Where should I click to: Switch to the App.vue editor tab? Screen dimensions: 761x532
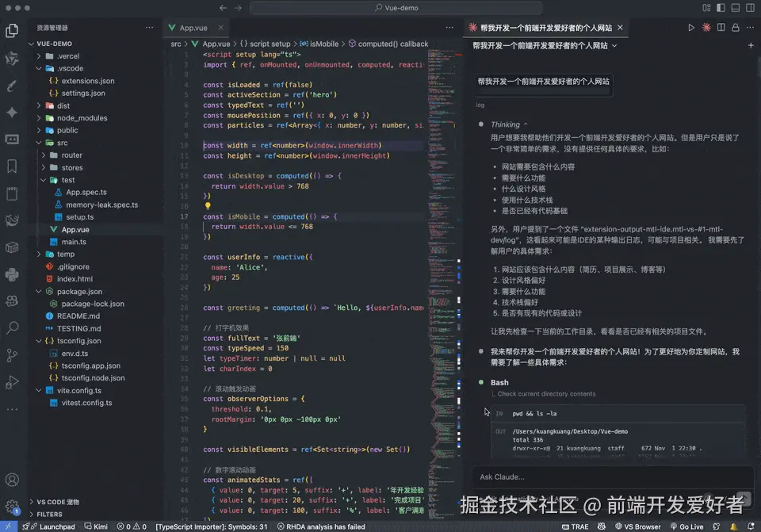(x=193, y=28)
